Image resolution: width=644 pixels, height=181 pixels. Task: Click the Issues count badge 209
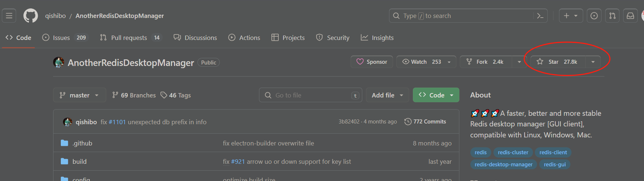[81, 38]
